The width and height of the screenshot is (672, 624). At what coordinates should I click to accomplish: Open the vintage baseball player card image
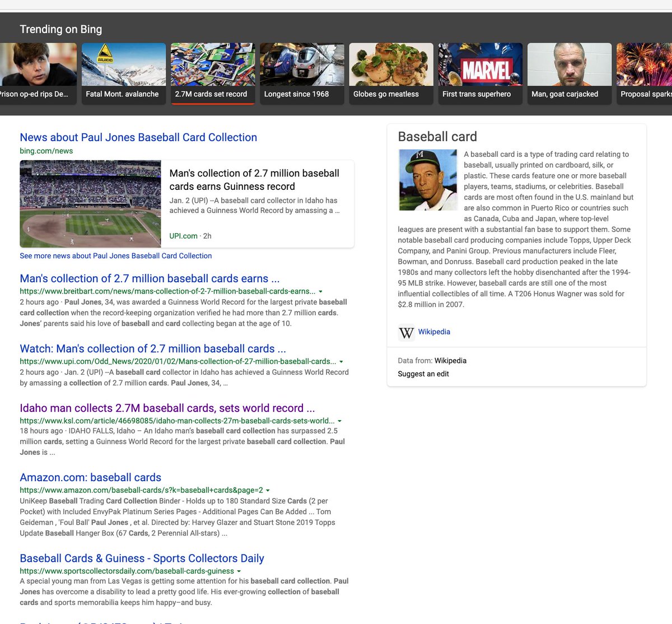tap(427, 180)
